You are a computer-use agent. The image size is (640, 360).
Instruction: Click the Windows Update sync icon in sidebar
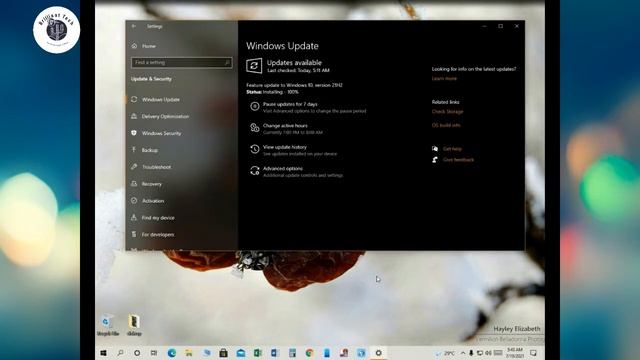click(134, 99)
